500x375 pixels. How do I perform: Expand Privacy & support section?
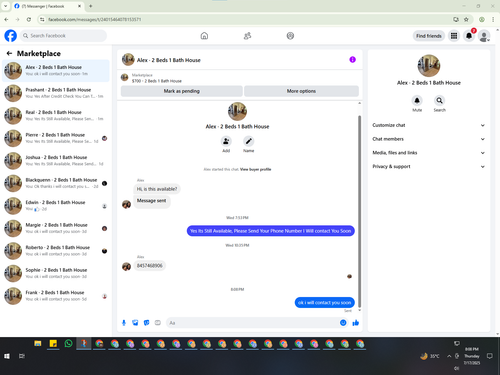(x=429, y=166)
